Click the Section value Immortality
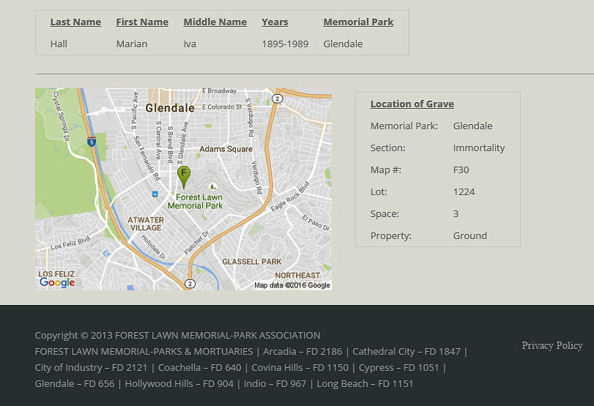This screenshot has width=594, height=406. click(479, 148)
